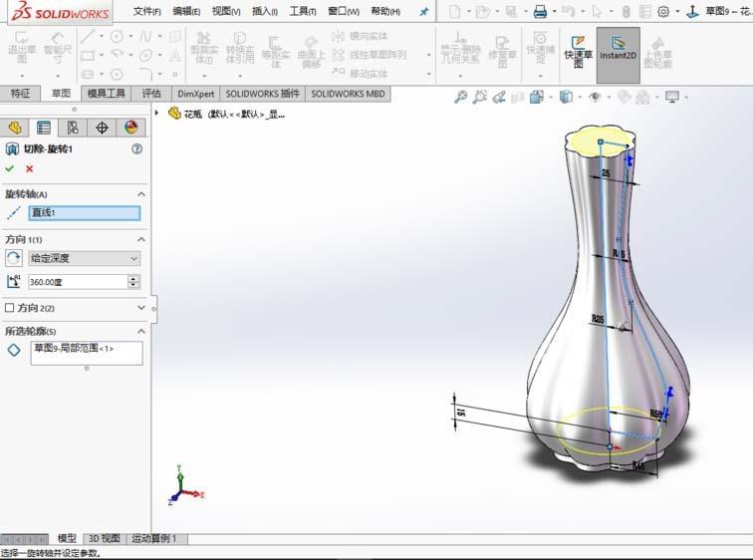Click the Zoom to Area icon
Image resolution: width=753 pixels, height=560 pixels.
pyautogui.click(x=479, y=98)
